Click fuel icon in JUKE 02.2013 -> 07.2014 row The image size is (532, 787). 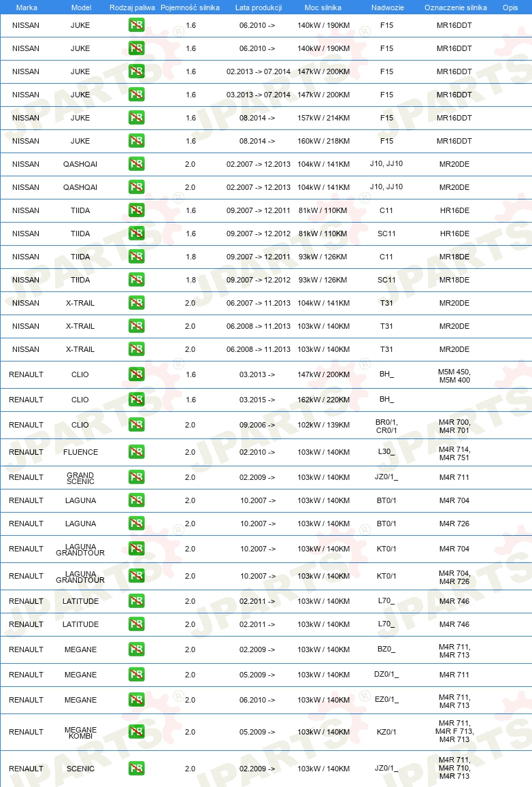(x=136, y=71)
